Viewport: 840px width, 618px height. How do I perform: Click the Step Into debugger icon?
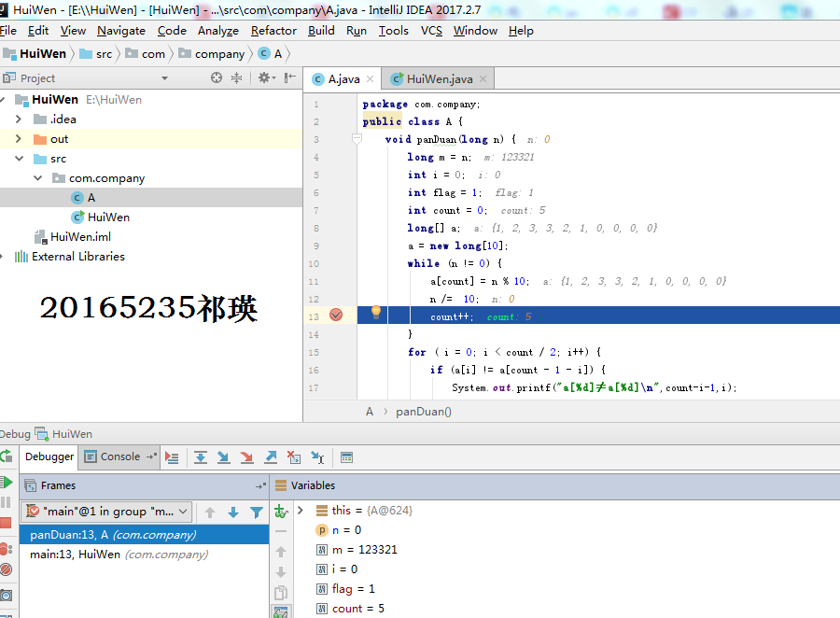pyautogui.click(x=223, y=457)
